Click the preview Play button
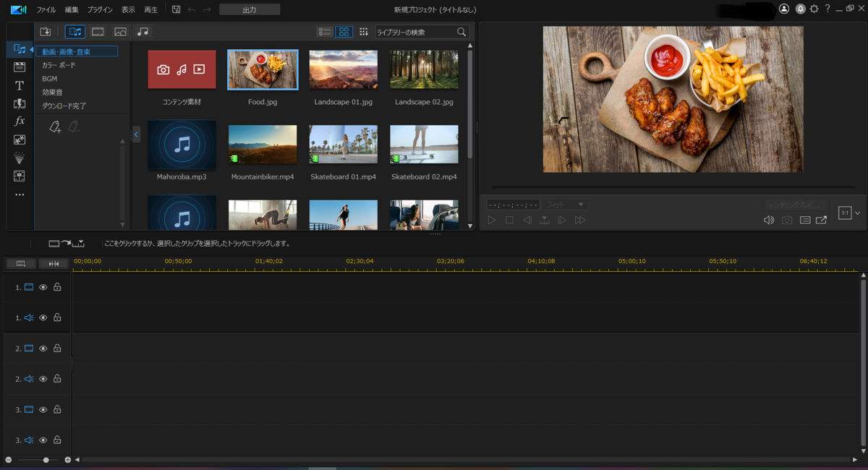 click(492, 220)
